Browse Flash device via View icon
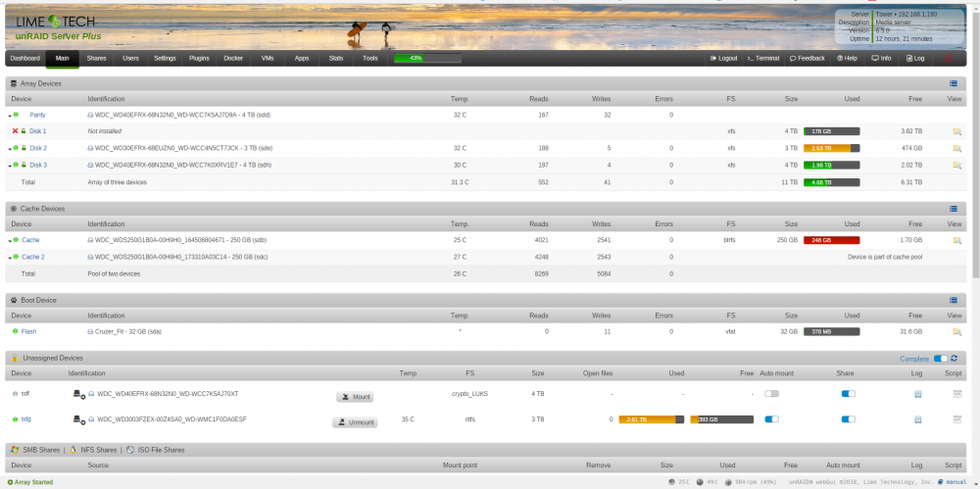Screen dimensions: 980x489 [x=956, y=331]
